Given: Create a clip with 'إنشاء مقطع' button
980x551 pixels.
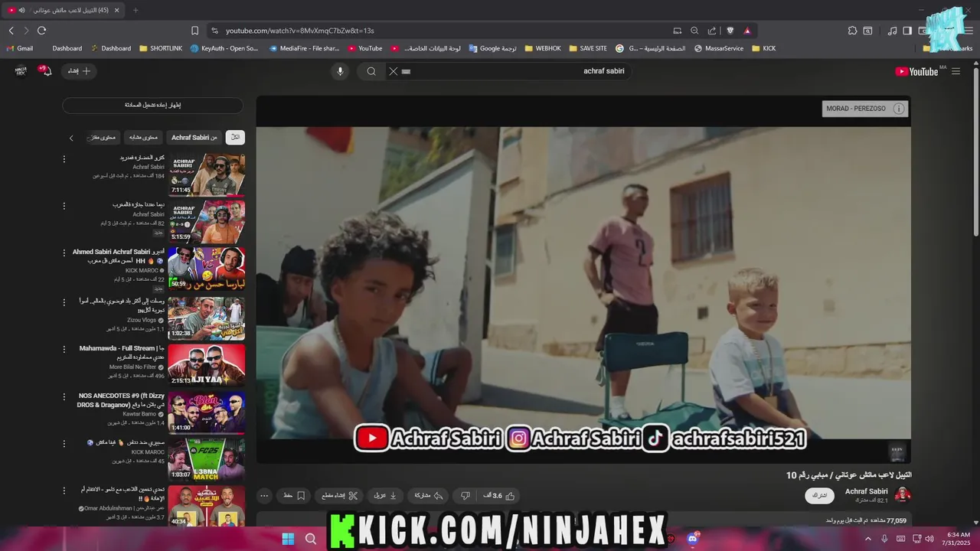Looking at the screenshot, I should click(x=339, y=496).
